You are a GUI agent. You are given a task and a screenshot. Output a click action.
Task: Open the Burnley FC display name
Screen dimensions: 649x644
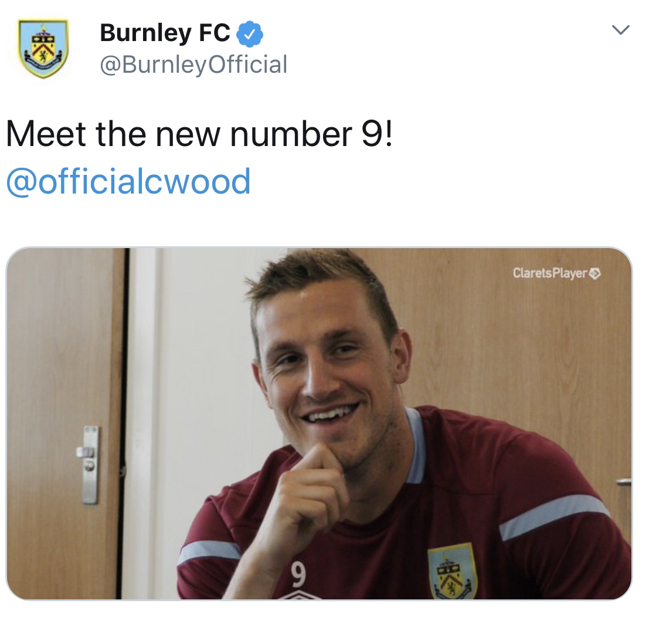pyautogui.click(x=165, y=33)
